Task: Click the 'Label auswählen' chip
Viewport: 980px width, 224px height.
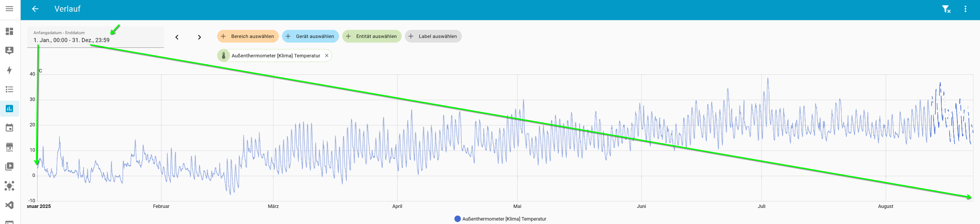Action: coord(433,36)
